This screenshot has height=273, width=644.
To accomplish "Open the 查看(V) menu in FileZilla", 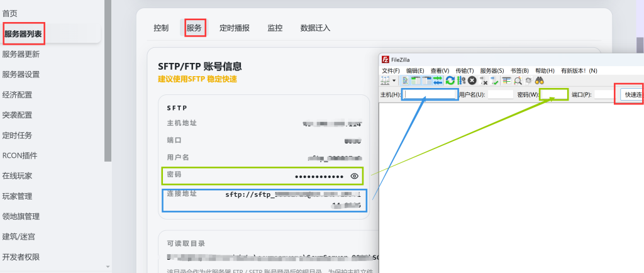I will pos(440,70).
